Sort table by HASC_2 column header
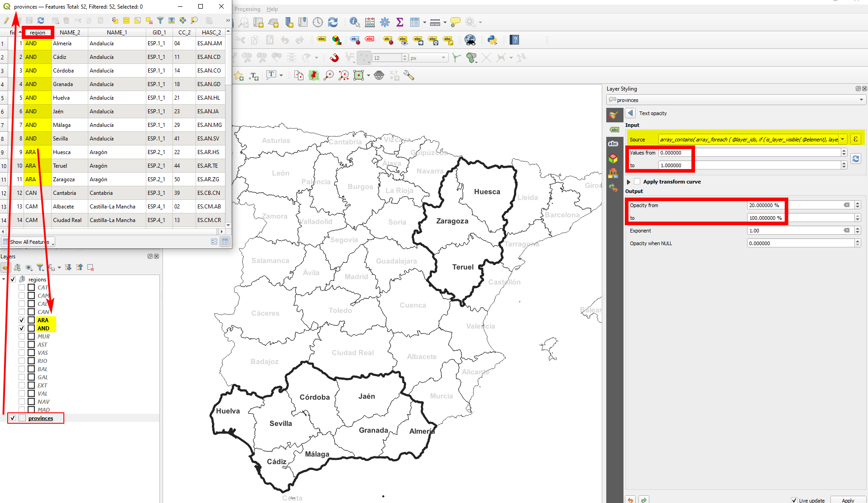The width and height of the screenshot is (868, 503). coord(211,33)
